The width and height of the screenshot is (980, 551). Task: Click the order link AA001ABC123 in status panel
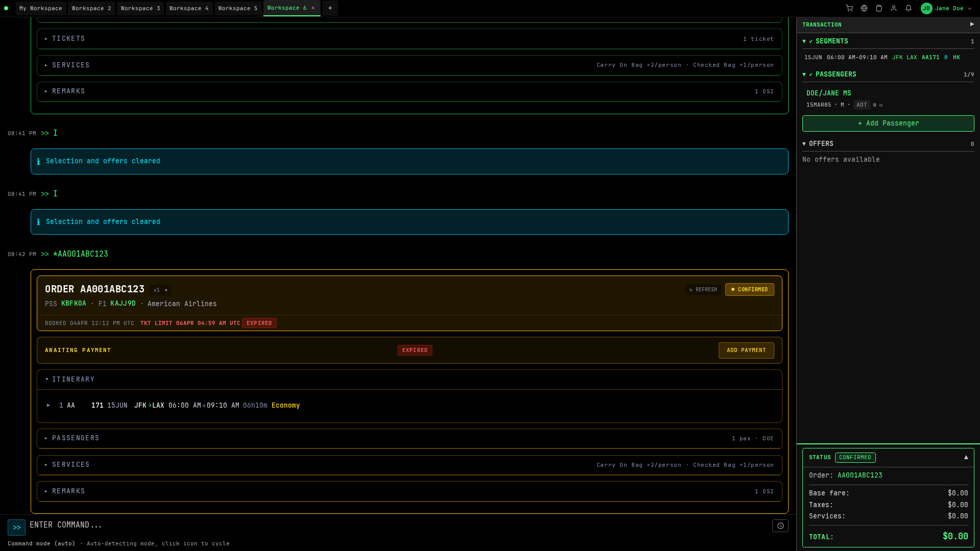pos(860,475)
